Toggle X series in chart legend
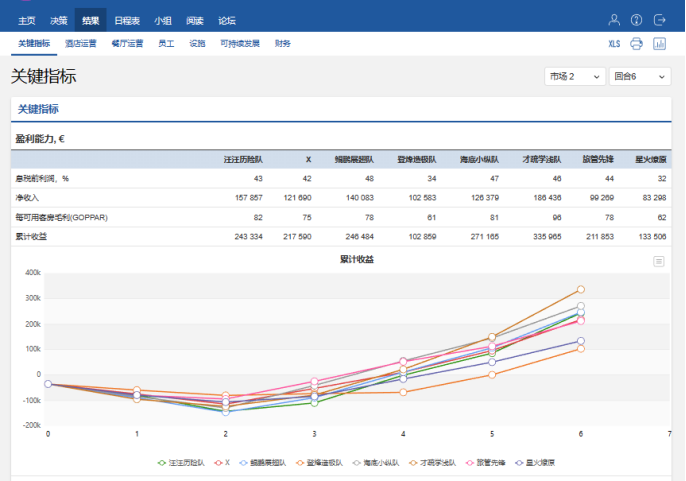This screenshot has height=481, width=686. [x=222, y=463]
